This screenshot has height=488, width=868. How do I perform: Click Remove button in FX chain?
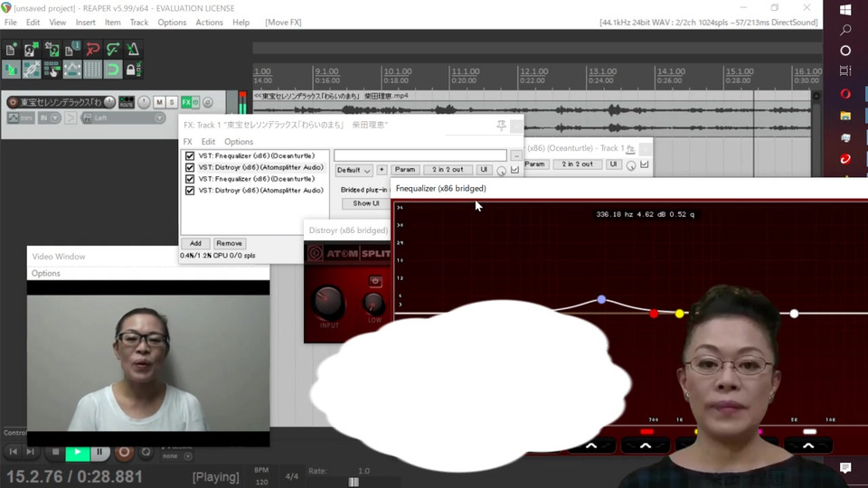pyautogui.click(x=229, y=243)
